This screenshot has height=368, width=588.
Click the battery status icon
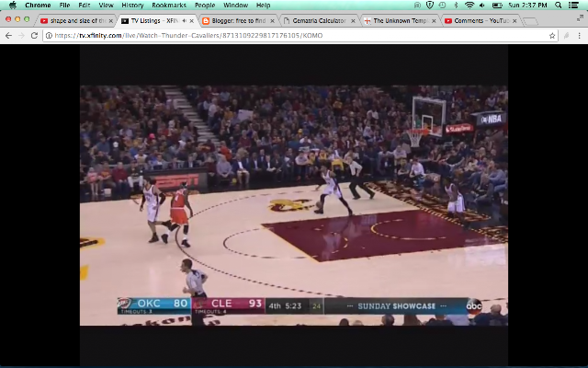(x=497, y=5)
